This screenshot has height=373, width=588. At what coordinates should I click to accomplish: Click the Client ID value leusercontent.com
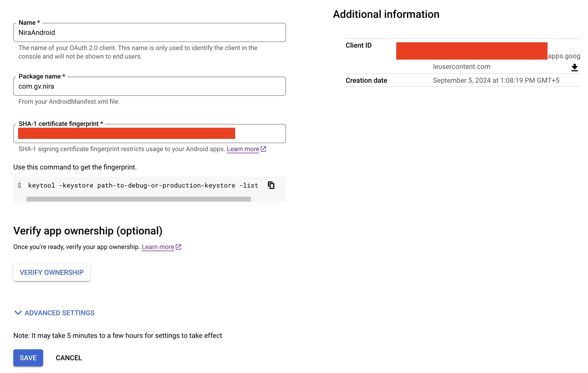[x=462, y=67]
